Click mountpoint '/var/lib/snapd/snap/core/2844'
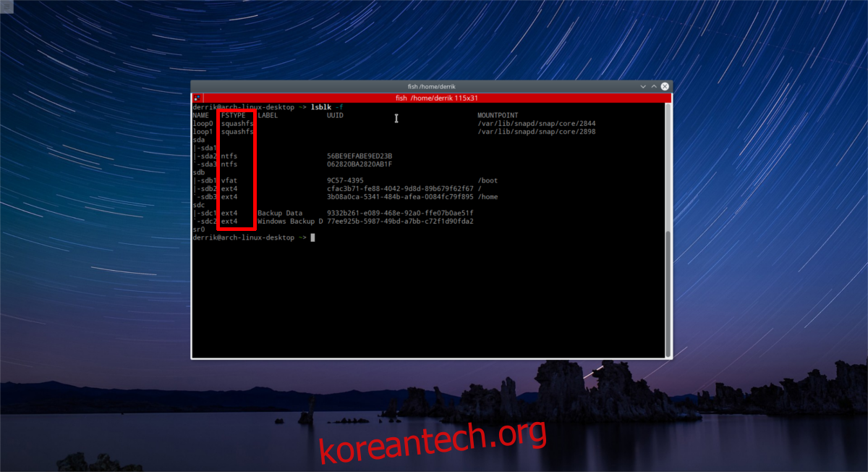868x472 pixels. coord(537,123)
